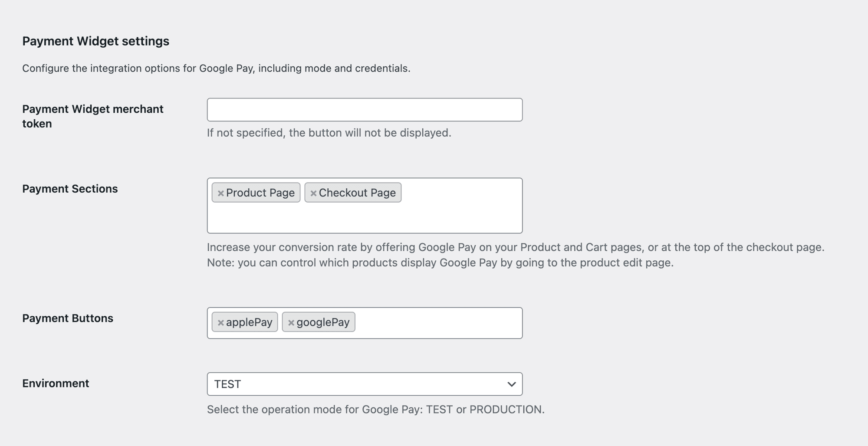The width and height of the screenshot is (868, 446).
Task: Focus the Payment Widget merchant token field
Action: [x=365, y=110]
